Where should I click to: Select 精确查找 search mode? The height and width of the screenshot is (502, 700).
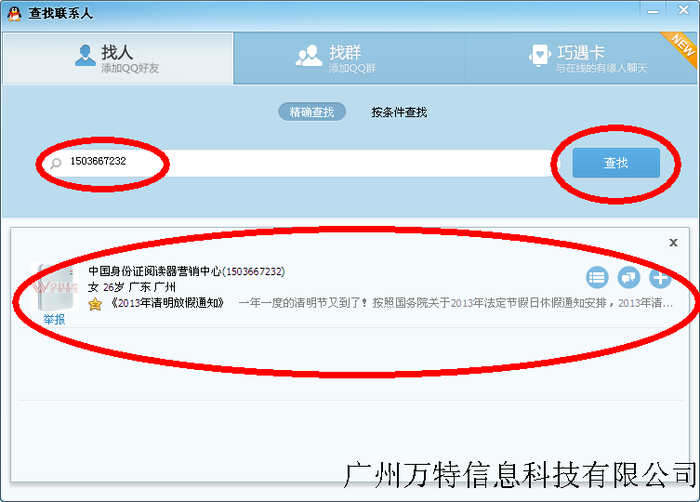(312, 112)
